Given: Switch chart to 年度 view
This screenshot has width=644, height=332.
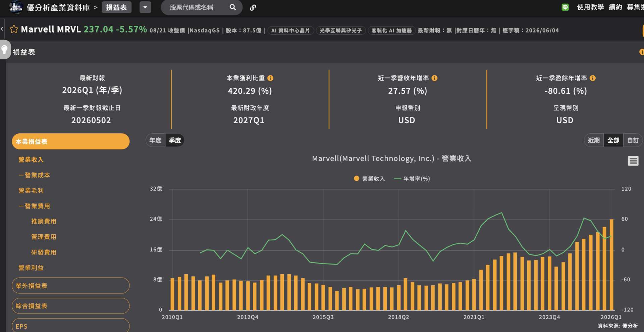Looking at the screenshot, I should (x=156, y=140).
